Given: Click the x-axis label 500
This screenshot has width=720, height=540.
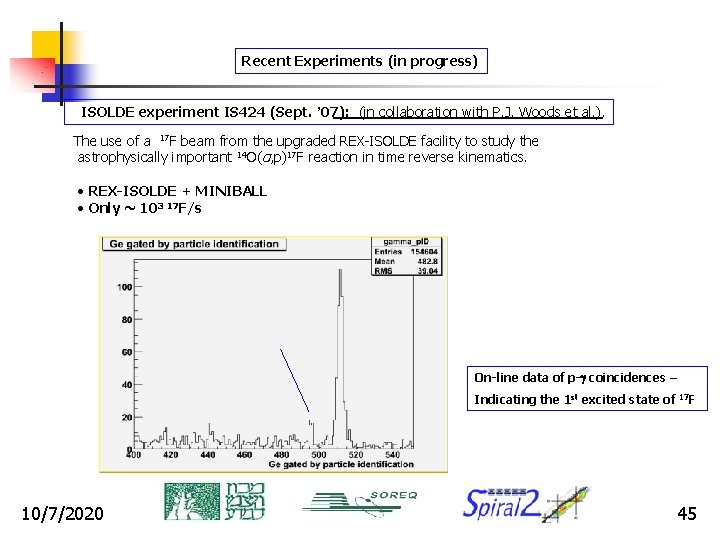Looking at the screenshot, I should (x=319, y=455).
